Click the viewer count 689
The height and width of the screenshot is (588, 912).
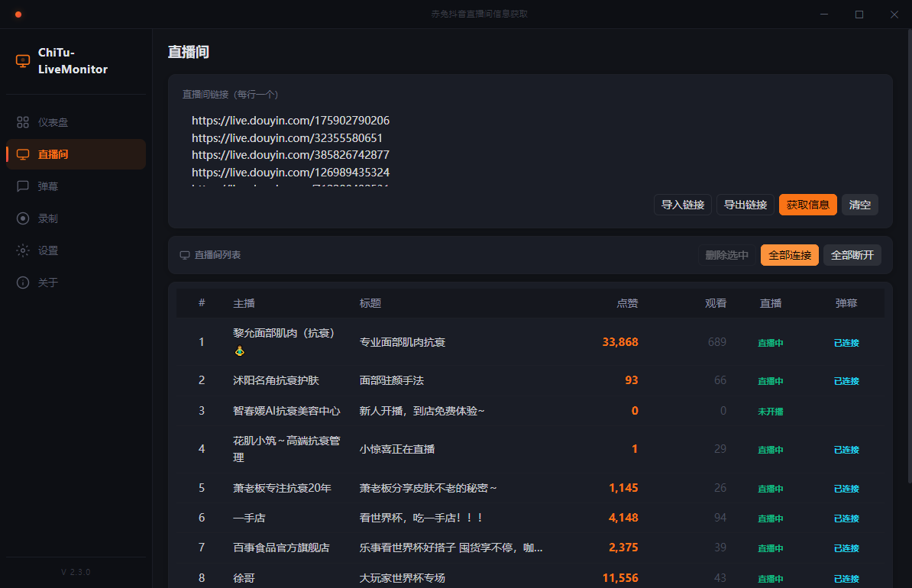point(717,342)
